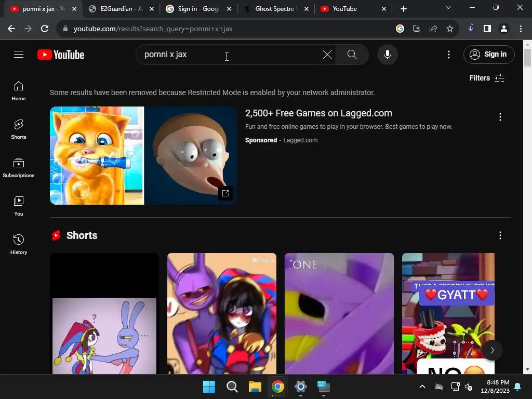Viewport: 532px width, 399px height.
Task: Open File Explorer from taskbar
Action: [255, 387]
